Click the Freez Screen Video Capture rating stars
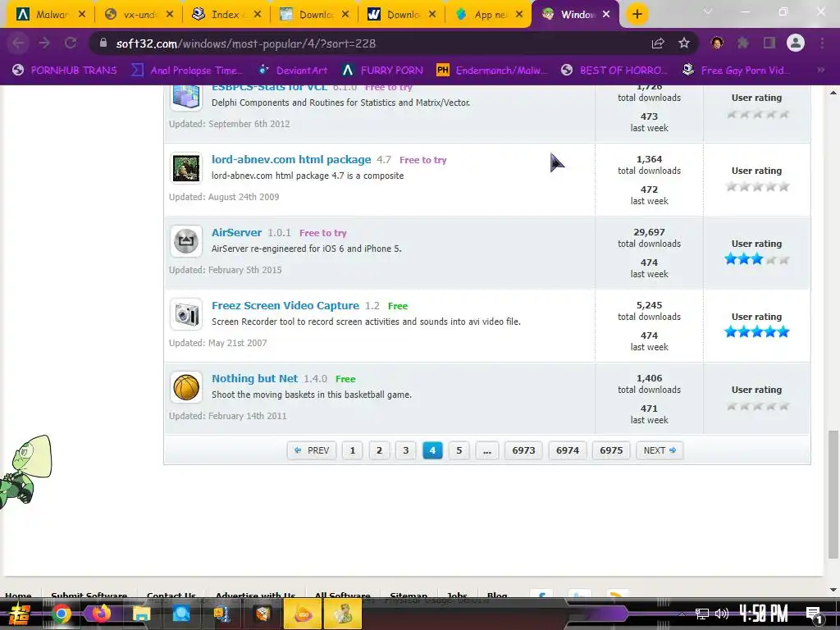The width and height of the screenshot is (840, 630). (x=757, y=332)
